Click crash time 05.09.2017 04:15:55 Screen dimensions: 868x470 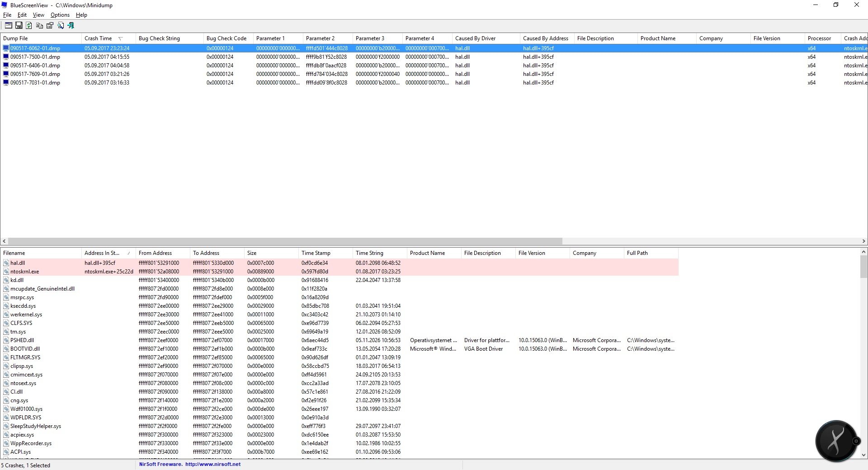[x=107, y=57]
